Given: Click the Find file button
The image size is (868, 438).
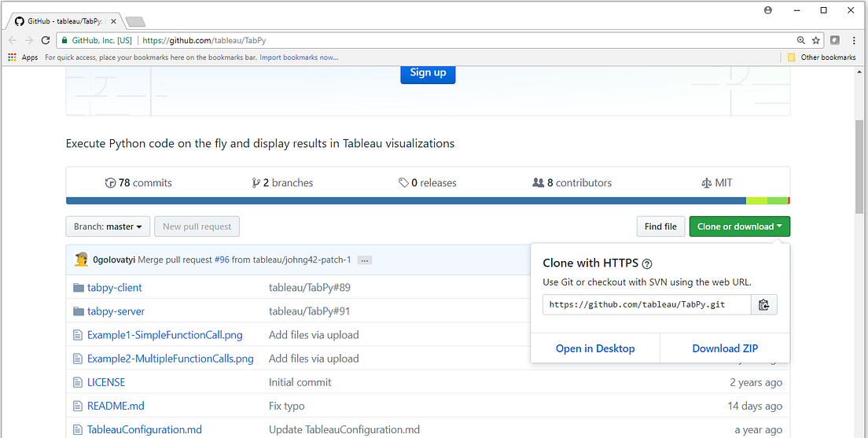Looking at the screenshot, I should point(660,226).
